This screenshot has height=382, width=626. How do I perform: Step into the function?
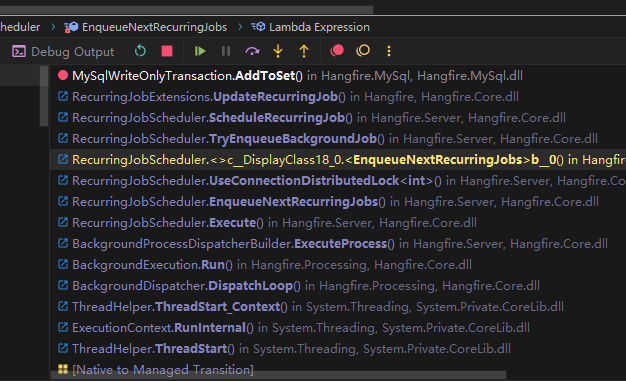[x=278, y=51]
